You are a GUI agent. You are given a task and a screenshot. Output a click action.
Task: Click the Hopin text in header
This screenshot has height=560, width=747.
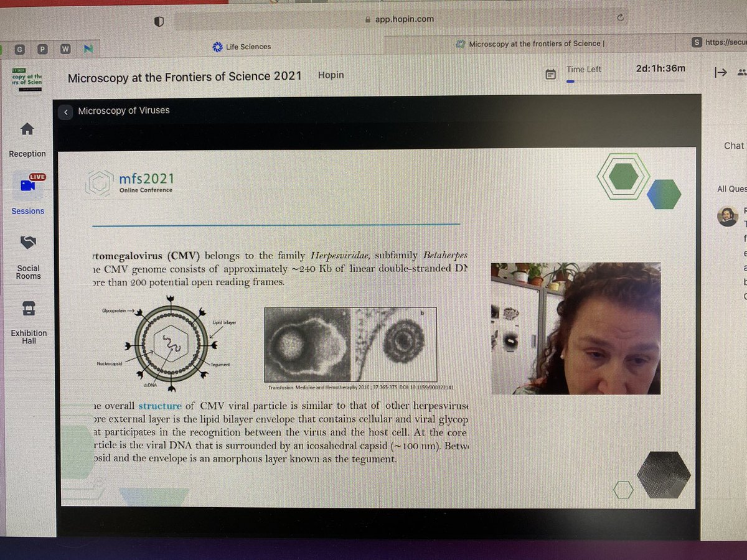(x=331, y=75)
